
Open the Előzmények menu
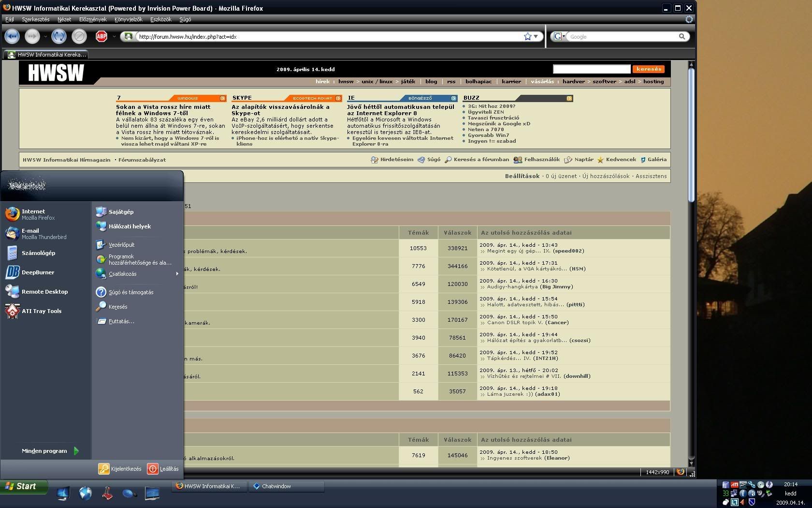tap(93, 19)
